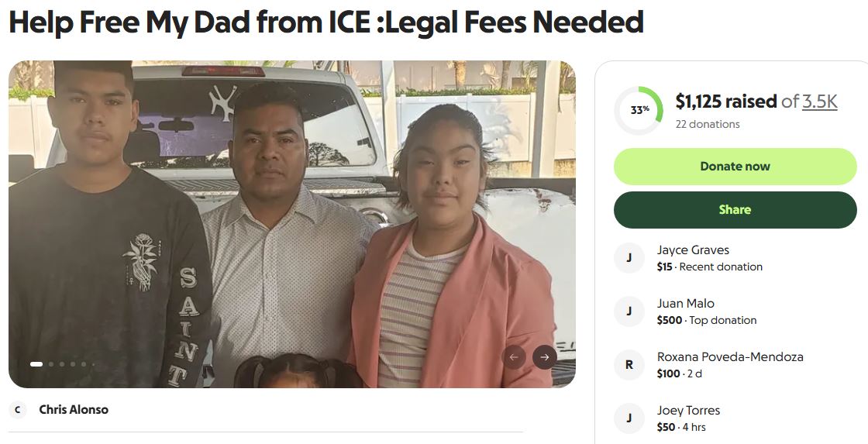Open the family photo in the carousel
868x444 pixels.
[x=291, y=224]
